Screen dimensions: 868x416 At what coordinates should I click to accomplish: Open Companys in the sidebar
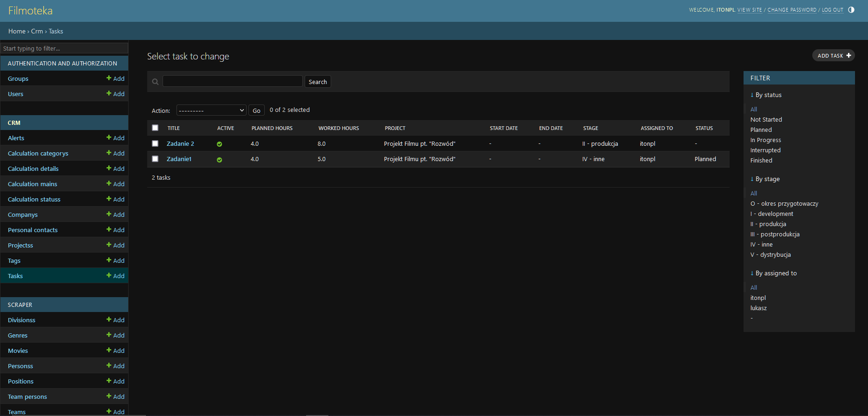(23, 214)
